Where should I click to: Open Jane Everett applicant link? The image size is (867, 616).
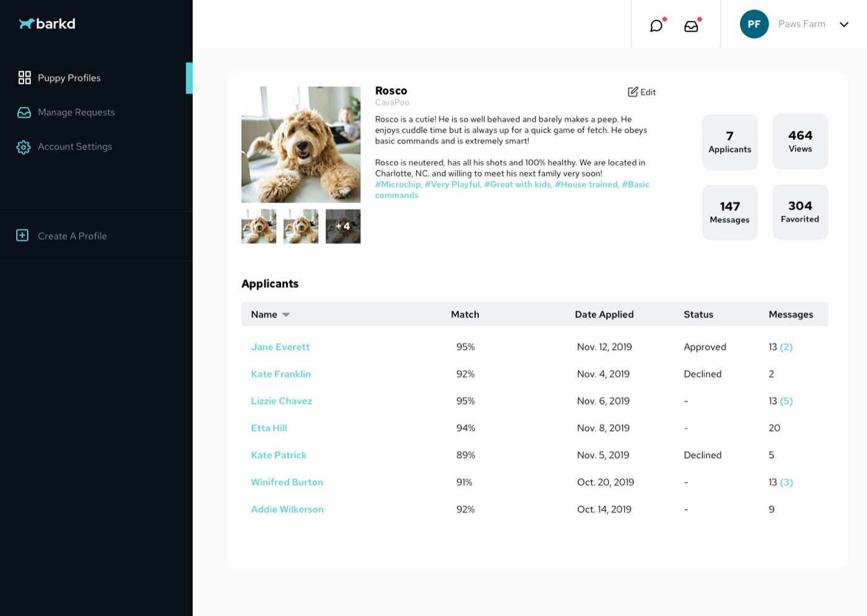point(281,347)
